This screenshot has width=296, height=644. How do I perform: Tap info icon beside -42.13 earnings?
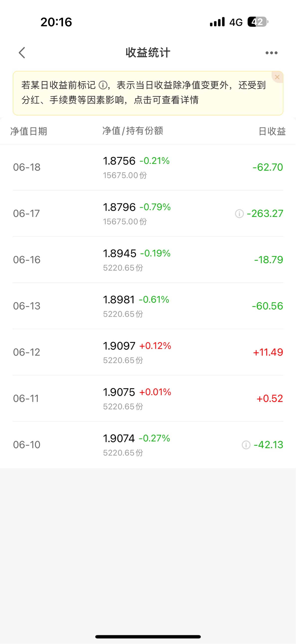coord(246,445)
